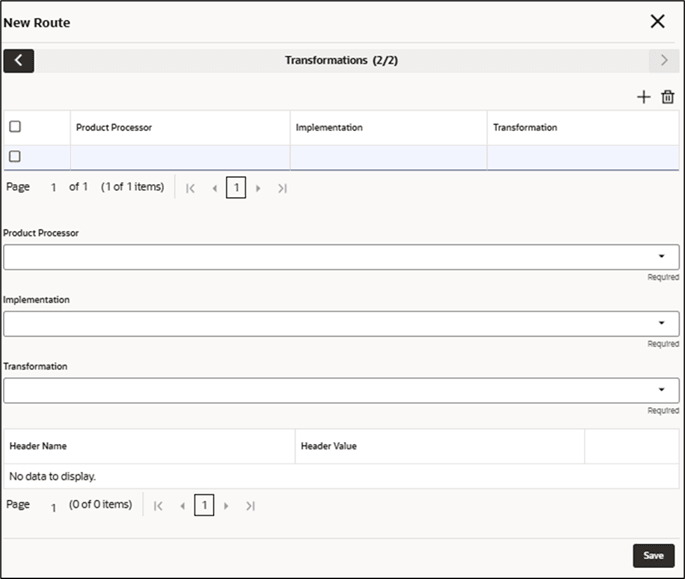Click the empty Implementation cell in first row
Viewport: 685px width, 579px height.
(x=388, y=157)
